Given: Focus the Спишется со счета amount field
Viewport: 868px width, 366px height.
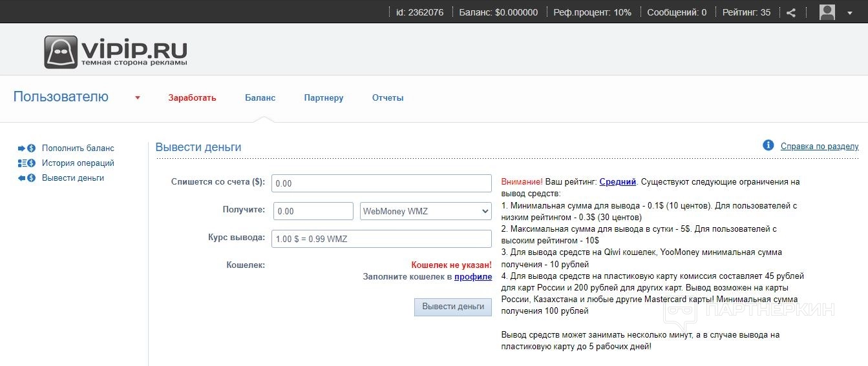Looking at the screenshot, I should [381, 183].
